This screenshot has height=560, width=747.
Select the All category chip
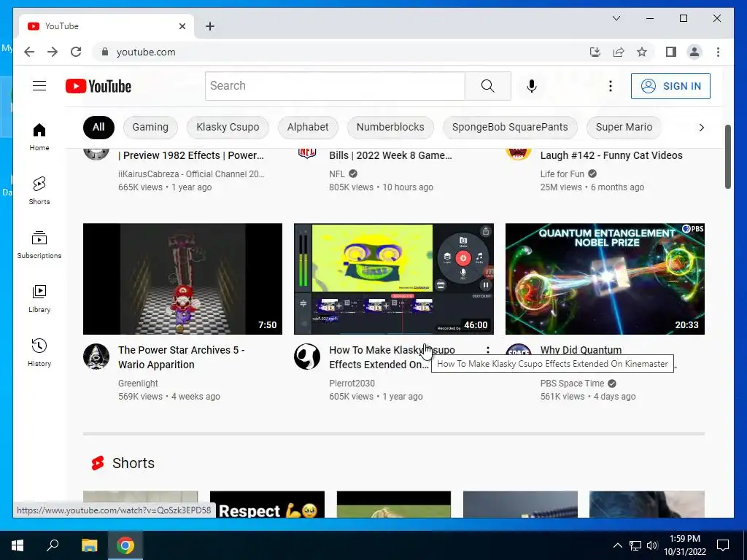(98, 127)
